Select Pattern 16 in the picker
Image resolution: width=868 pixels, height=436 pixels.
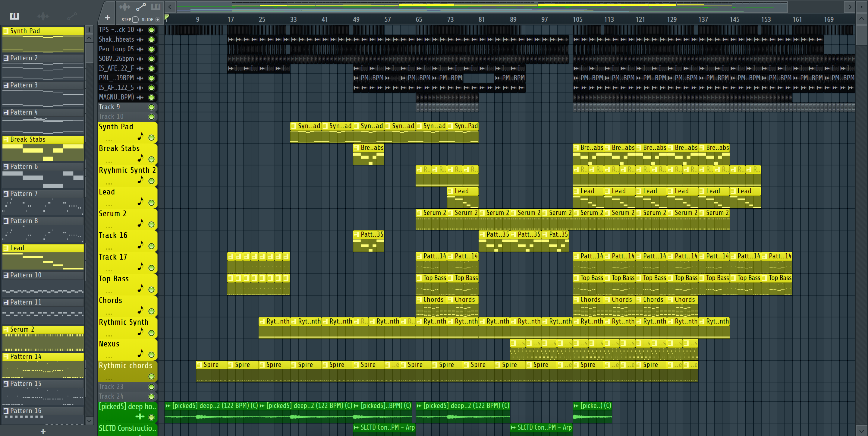point(43,411)
